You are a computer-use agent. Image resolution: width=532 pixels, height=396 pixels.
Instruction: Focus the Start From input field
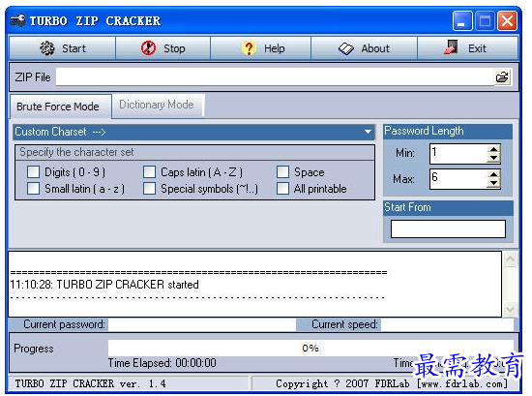click(448, 228)
